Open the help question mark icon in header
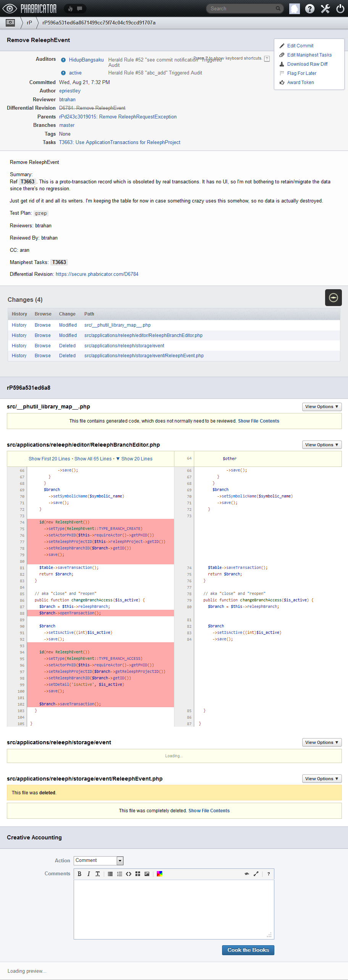Image resolution: width=348 pixels, height=980 pixels. (310, 8)
